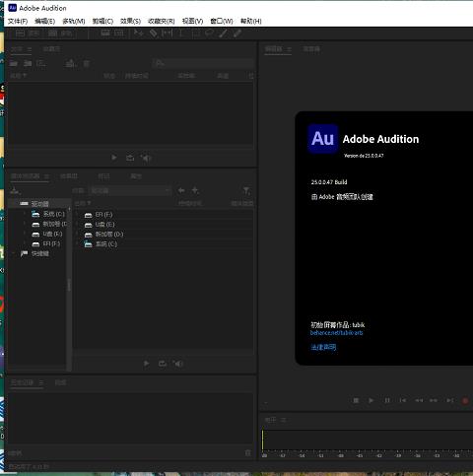Open the 文件(F) menu
Screen dimensions: 473x476
click(18, 22)
